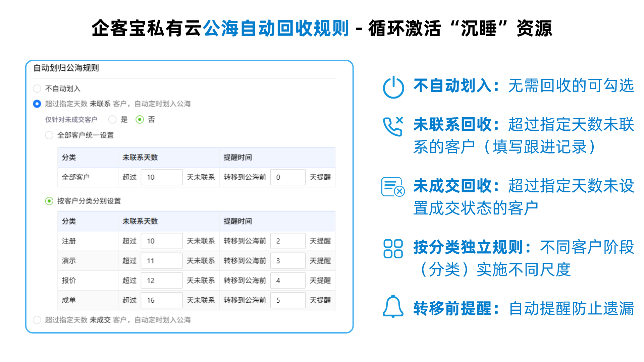Select the 不自动划入 radio option

(37, 88)
